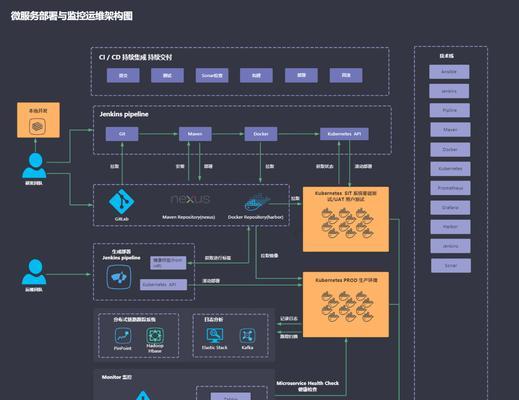Screen dimensions: 519x400
Task: Click the diagram title at top left
Action: coord(72,16)
